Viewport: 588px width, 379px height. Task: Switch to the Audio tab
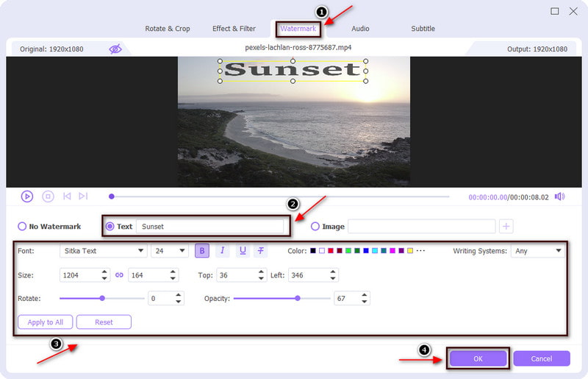coord(360,29)
